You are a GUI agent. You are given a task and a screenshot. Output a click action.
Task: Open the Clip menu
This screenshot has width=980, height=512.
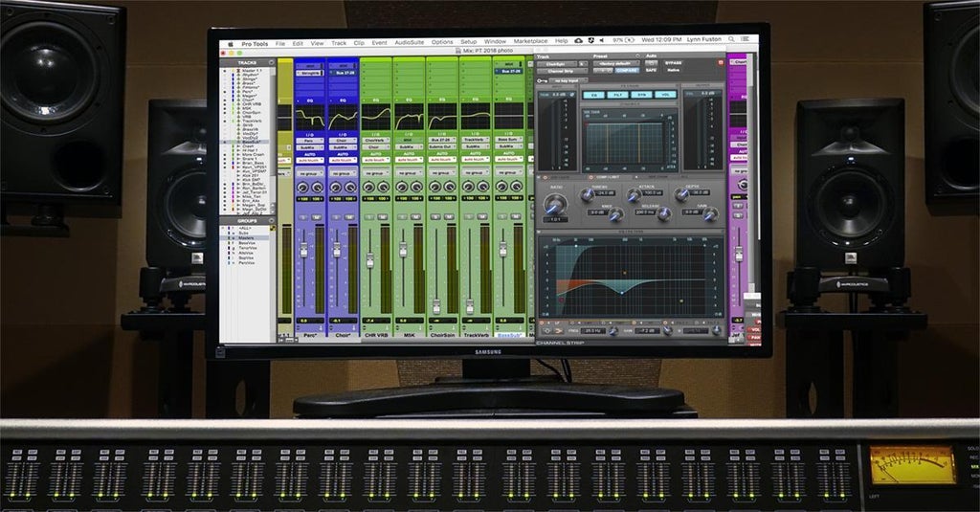coord(359,43)
